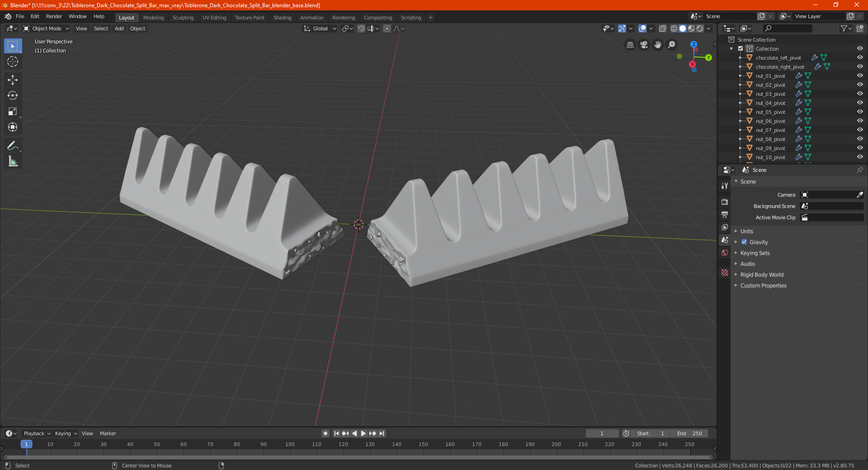Hide chocolate_left_pivot with its eye icon
Screen dimensions: 868x470
click(x=860, y=57)
